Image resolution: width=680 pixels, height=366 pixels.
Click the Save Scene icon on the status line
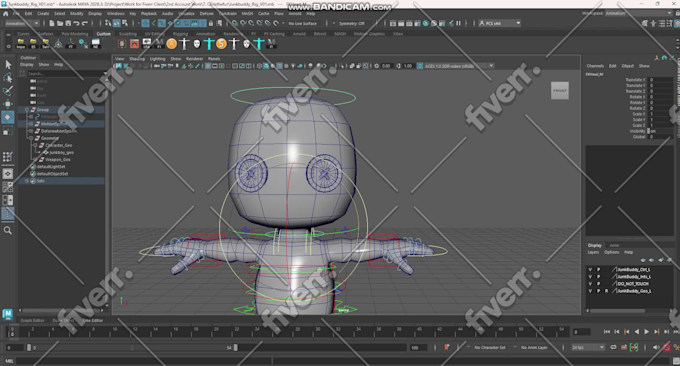click(68, 23)
